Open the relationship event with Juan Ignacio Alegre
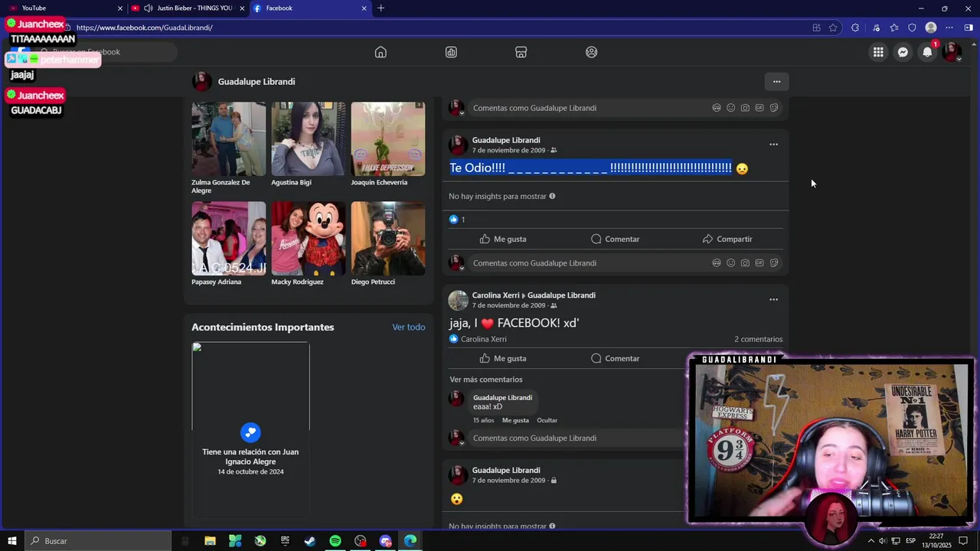The width and height of the screenshot is (980, 551). coord(250,430)
